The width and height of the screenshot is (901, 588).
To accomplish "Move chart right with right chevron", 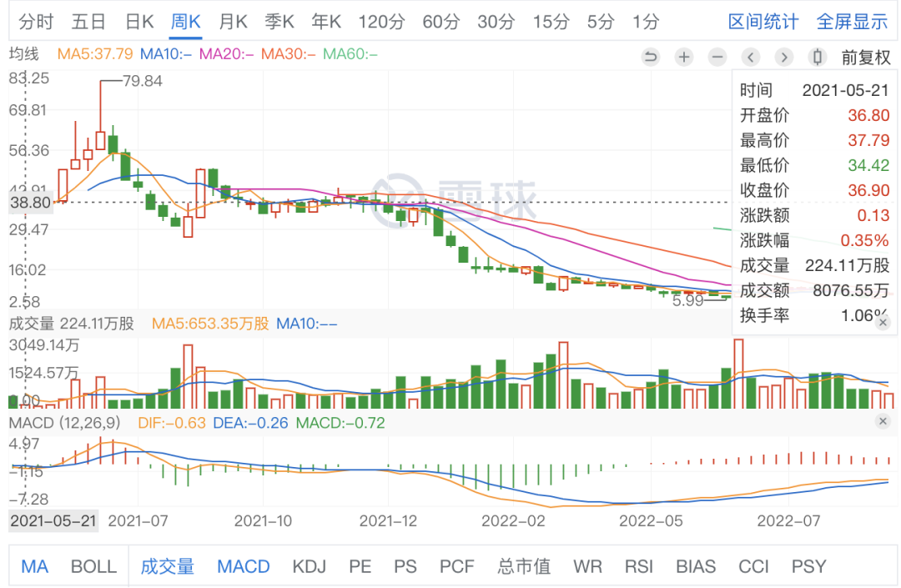I will pyautogui.click(x=783, y=57).
